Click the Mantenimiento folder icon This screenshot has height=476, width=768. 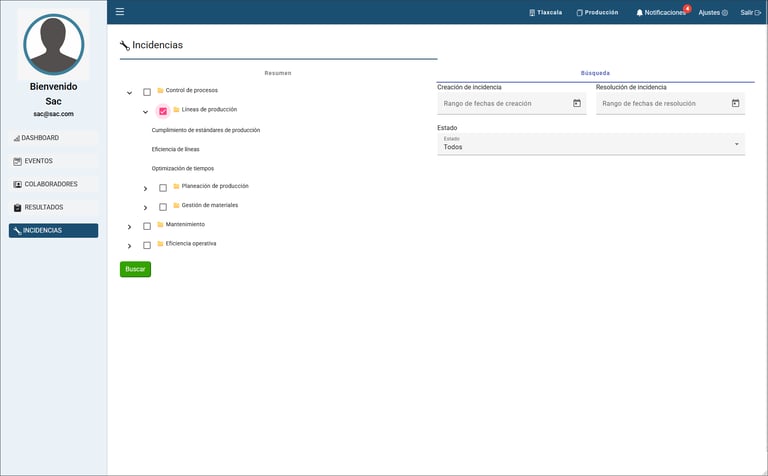point(160,224)
